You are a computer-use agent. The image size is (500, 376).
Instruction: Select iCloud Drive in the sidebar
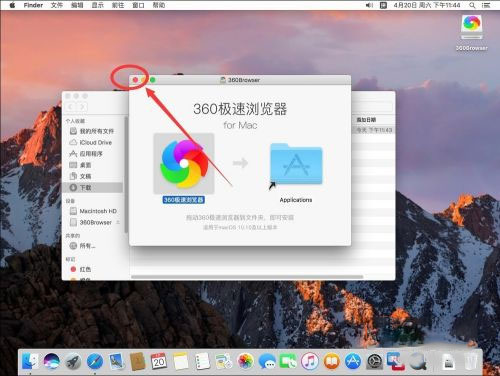[x=93, y=142]
